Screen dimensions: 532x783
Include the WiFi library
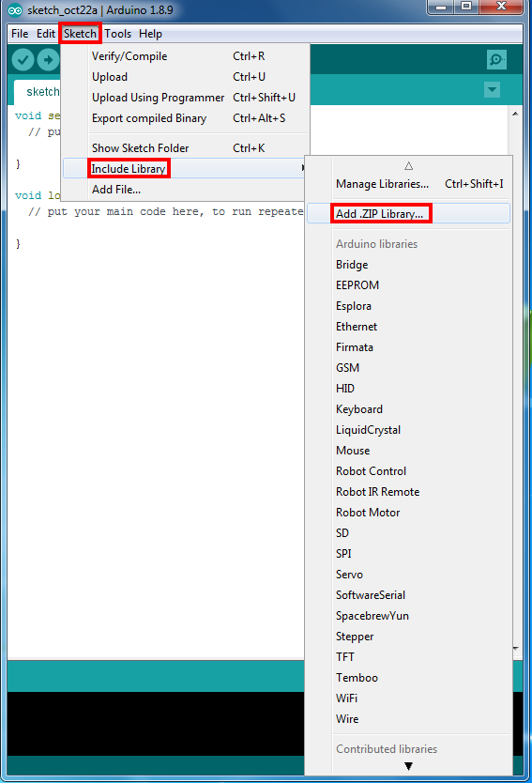pyautogui.click(x=408, y=699)
